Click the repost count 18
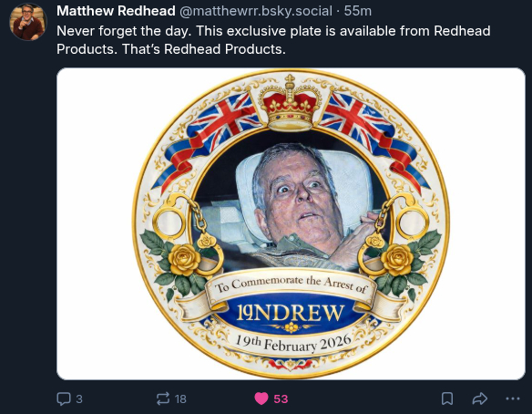532x414 pixels. pos(180,399)
